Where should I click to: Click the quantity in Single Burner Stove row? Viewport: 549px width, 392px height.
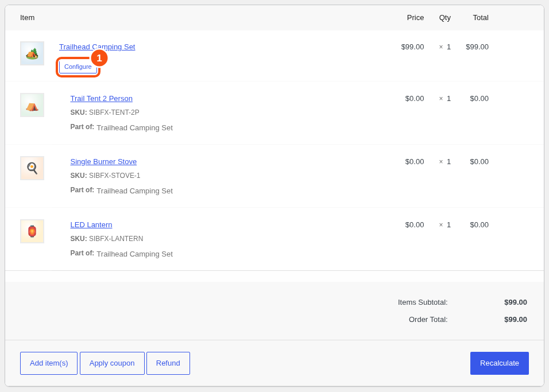(445, 162)
